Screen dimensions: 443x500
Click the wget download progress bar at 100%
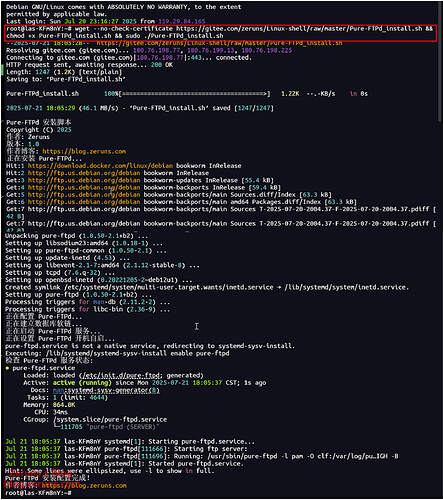pos(195,94)
